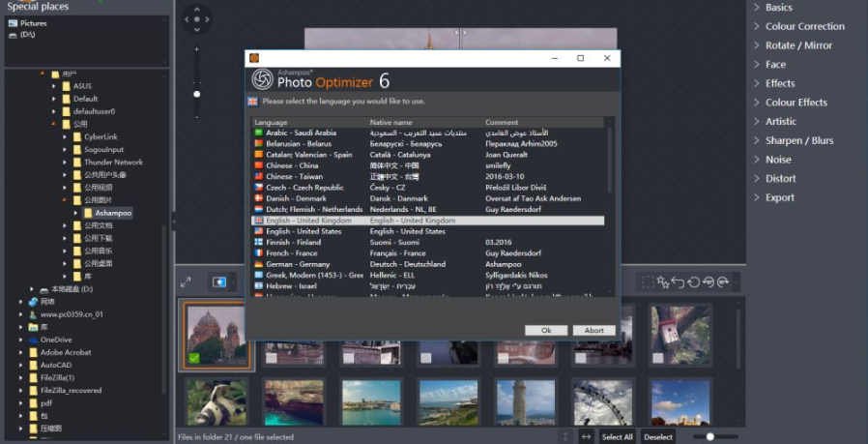Viewport: 868px width, 444px height.
Task: Toggle green checkmark on first church thumbnail
Action: 194,358
